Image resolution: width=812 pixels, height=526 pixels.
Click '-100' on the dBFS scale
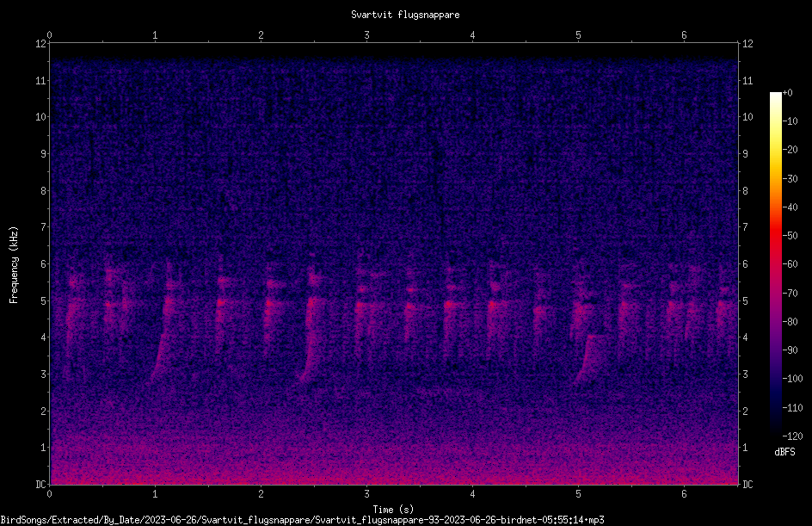pos(792,379)
